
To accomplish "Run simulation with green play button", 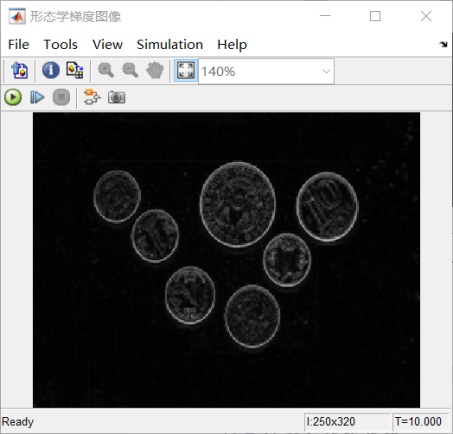I will point(13,98).
